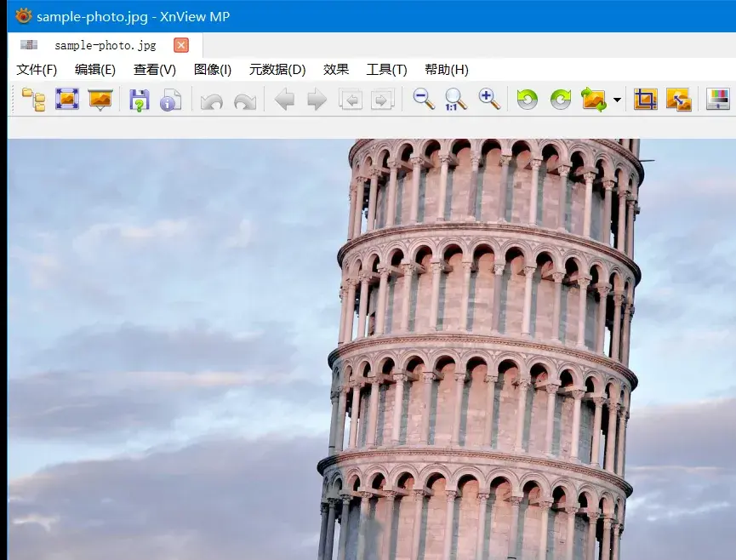The image size is (736, 560).
Task: Click the Redo arrow icon
Action: [246, 101]
